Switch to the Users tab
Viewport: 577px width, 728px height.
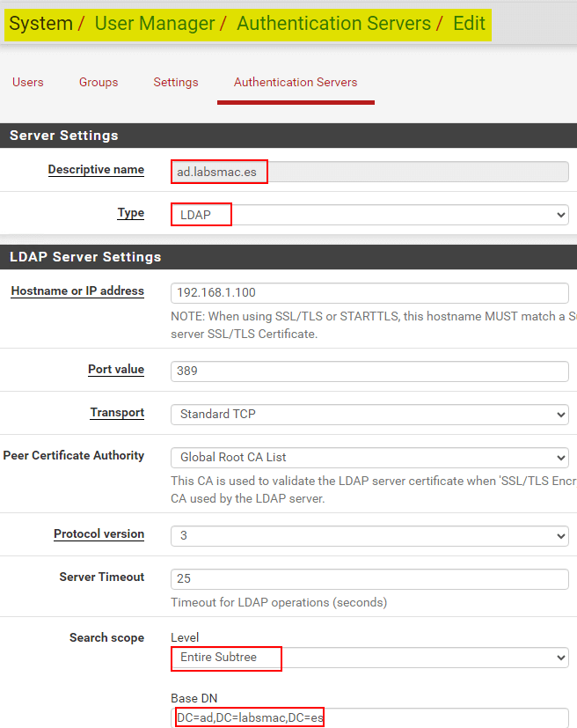click(x=28, y=82)
